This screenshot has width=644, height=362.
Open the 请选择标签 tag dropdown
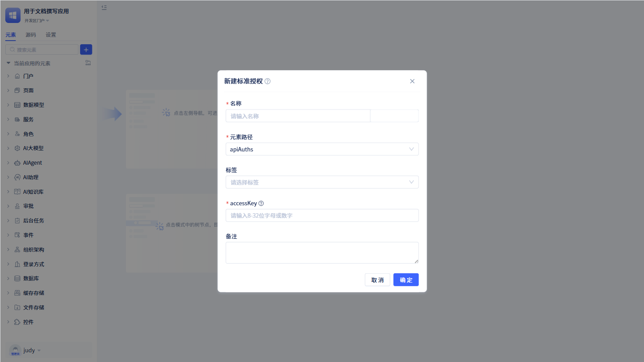point(322,182)
